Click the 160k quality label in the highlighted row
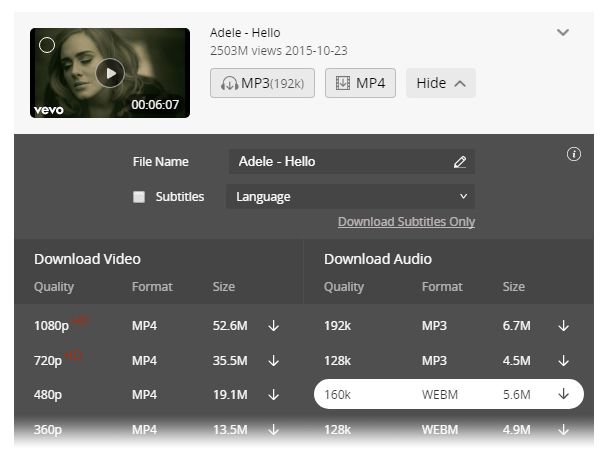The image size is (610, 456). (x=337, y=395)
